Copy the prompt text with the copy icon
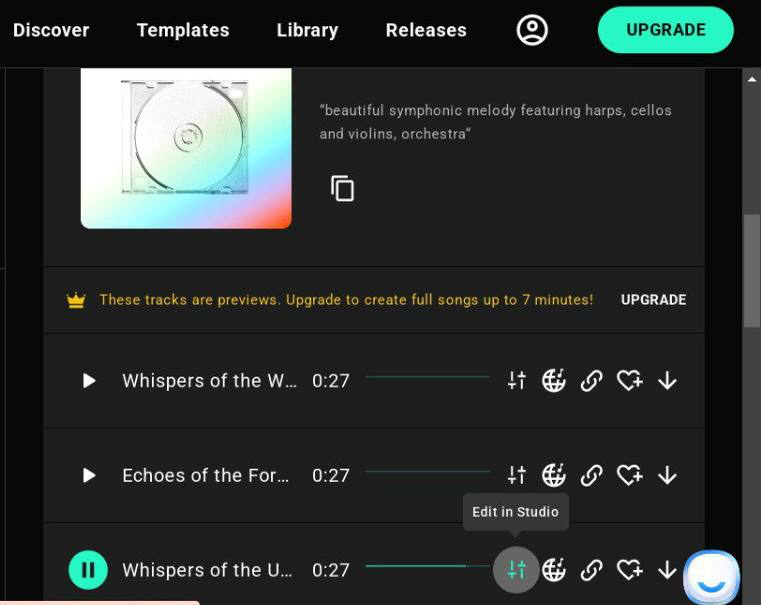761x605 pixels. pos(342,188)
